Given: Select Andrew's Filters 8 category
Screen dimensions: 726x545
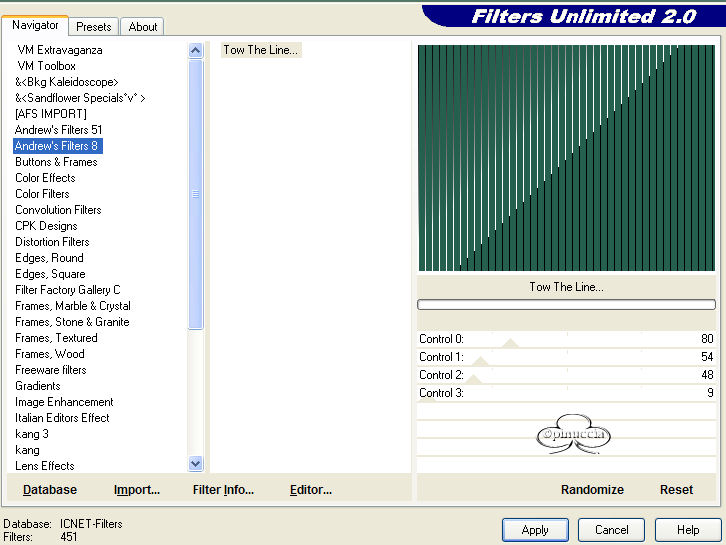Looking at the screenshot, I should [x=57, y=146].
